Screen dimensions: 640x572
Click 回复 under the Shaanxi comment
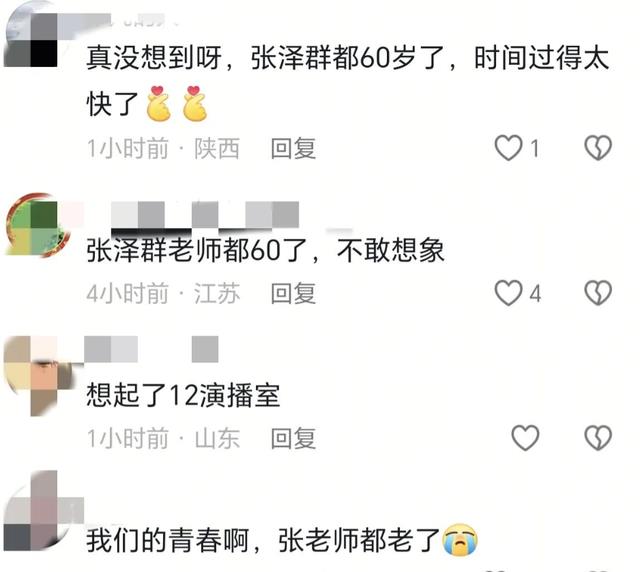click(293, 148)
